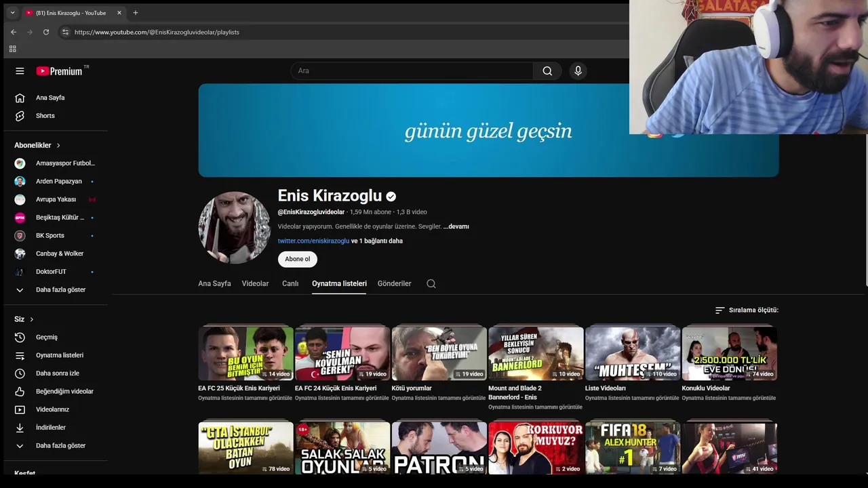
Task: Open BK Sports channel
Action: pos(56,235)
